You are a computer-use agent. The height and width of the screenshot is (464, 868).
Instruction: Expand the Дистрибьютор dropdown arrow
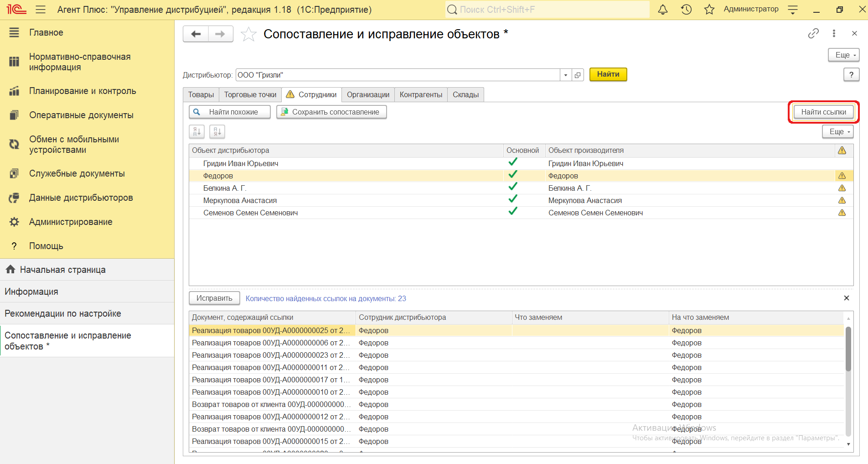coord(566,75)
